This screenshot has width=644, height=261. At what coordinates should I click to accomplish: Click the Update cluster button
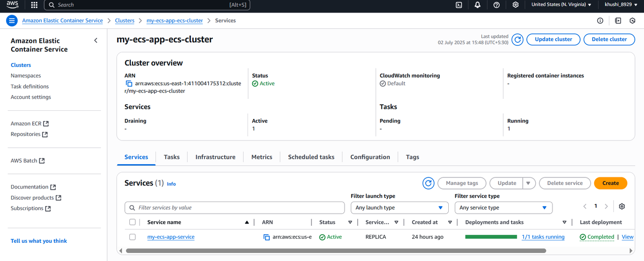click(553, 39)
